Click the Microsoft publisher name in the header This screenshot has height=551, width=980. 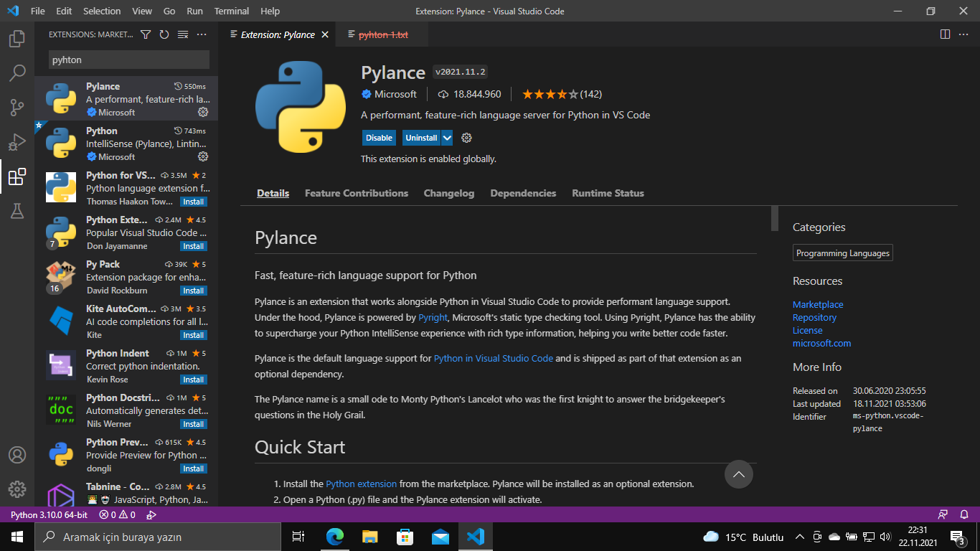coord(395,94)
